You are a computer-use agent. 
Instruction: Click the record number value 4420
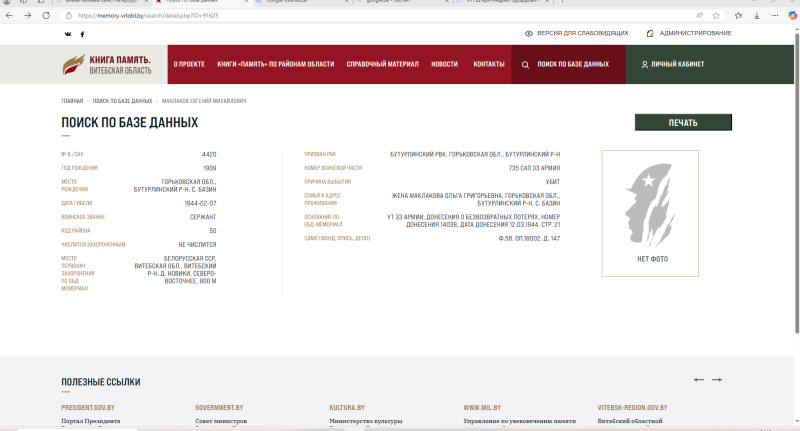pyautogui.click(x=209, y=154)
